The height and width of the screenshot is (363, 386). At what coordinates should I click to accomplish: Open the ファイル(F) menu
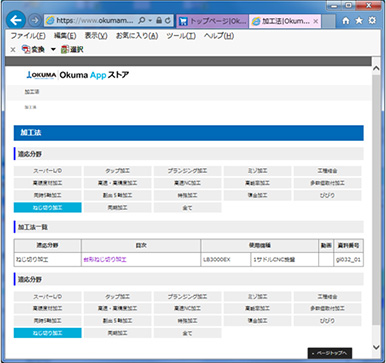[x=28, y=36]
